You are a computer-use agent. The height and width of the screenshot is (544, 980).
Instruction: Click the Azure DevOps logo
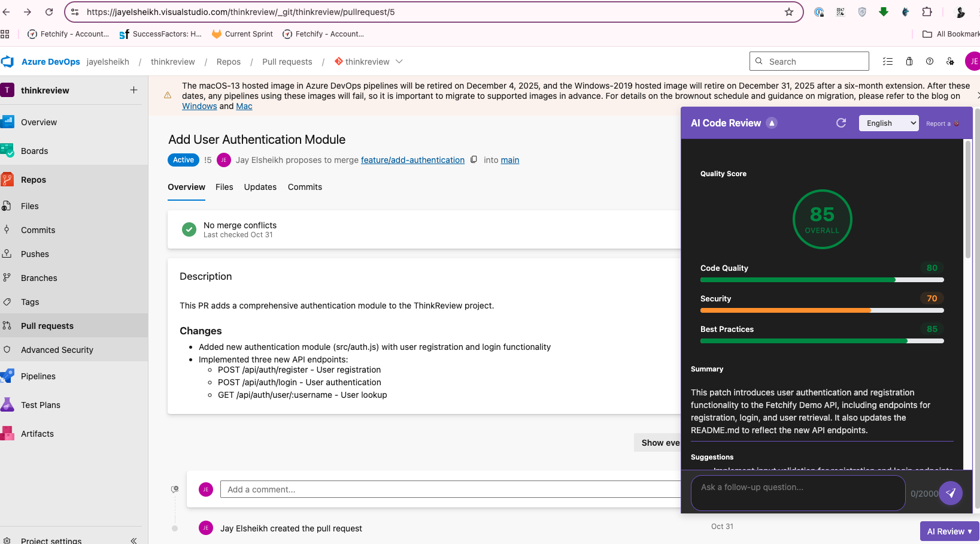tap(8, 61)
